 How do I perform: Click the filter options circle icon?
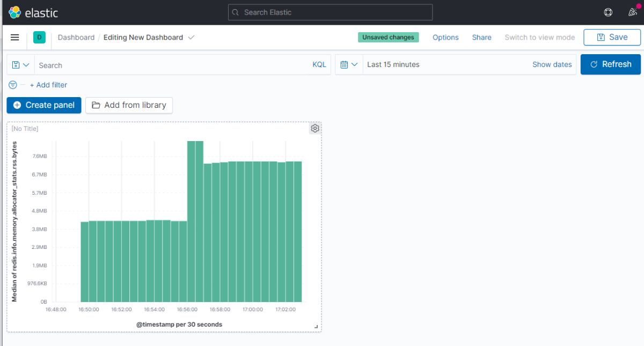click(13, 85)
